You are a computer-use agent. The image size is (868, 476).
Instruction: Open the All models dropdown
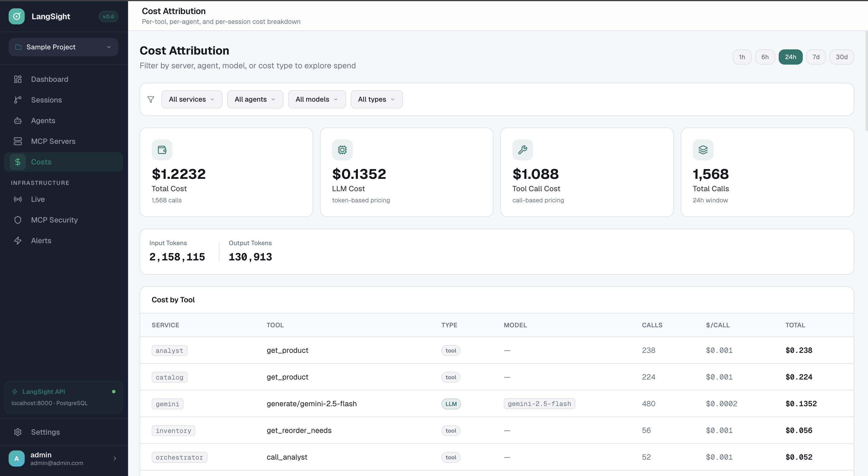(x=317, y=99)
